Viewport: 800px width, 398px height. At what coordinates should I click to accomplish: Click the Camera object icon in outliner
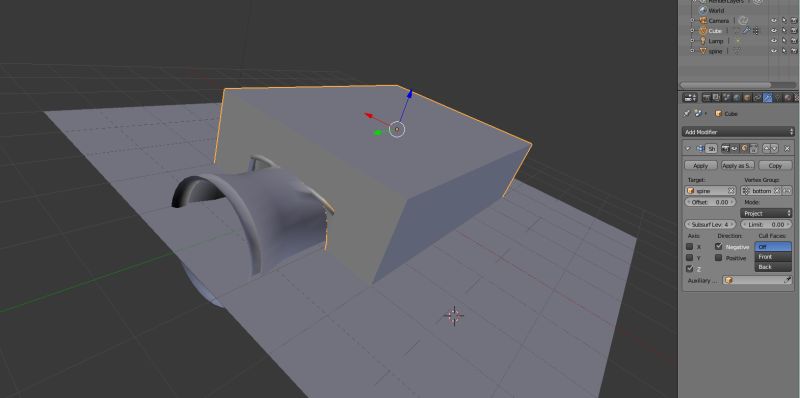[x=703, y=20]
